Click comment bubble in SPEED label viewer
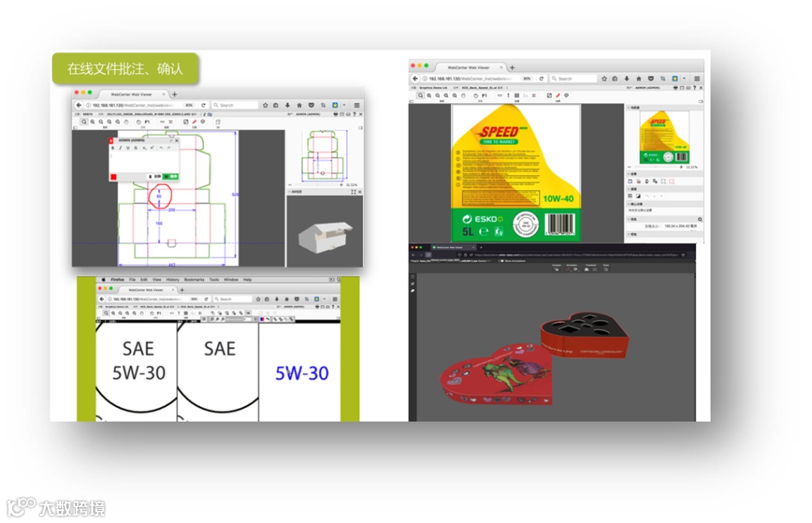The image size is (812, 523). [567, 95]
